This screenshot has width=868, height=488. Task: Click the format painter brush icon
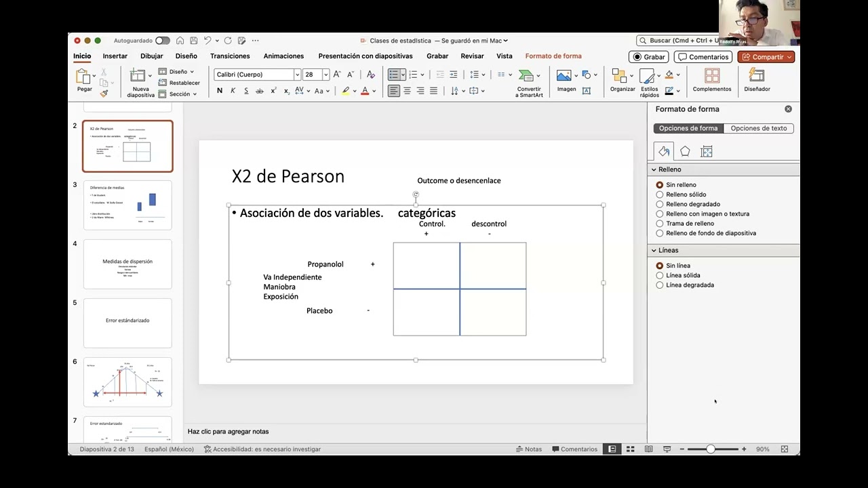[104, 94]
